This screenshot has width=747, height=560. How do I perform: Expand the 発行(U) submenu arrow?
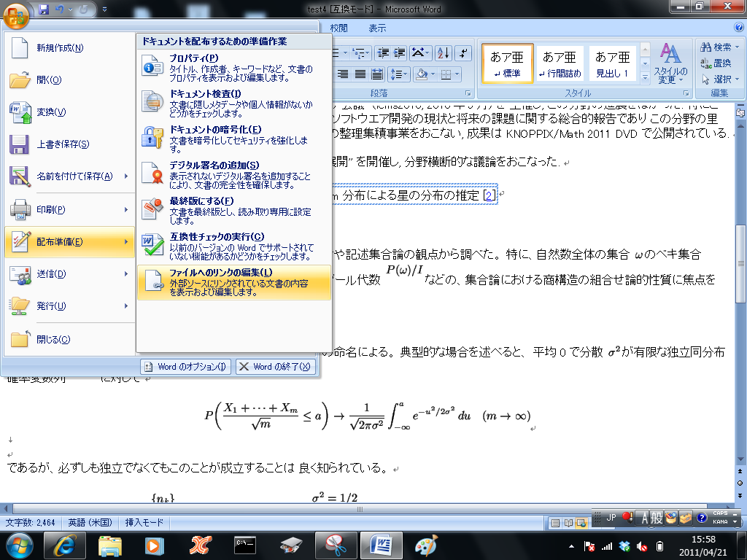point(126,306)
